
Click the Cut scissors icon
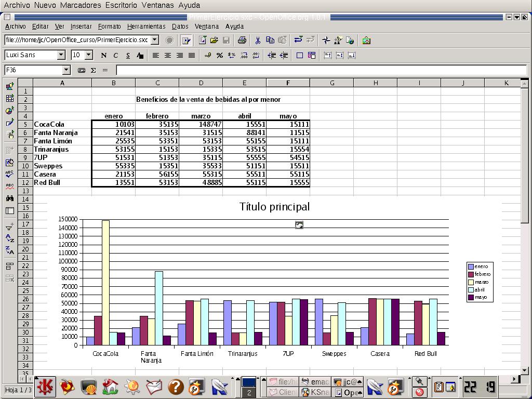coord(257,40)
